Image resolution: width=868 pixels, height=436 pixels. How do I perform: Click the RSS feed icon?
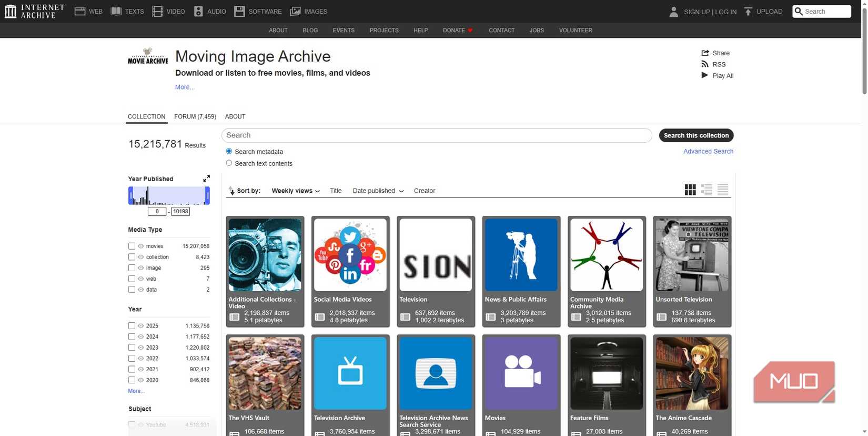coord(705,64)
